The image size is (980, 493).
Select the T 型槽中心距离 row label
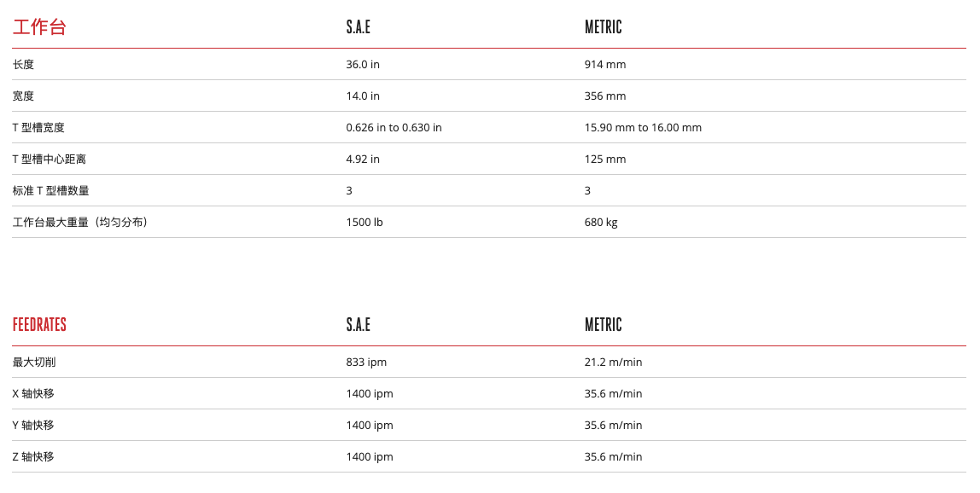(49, 159)
